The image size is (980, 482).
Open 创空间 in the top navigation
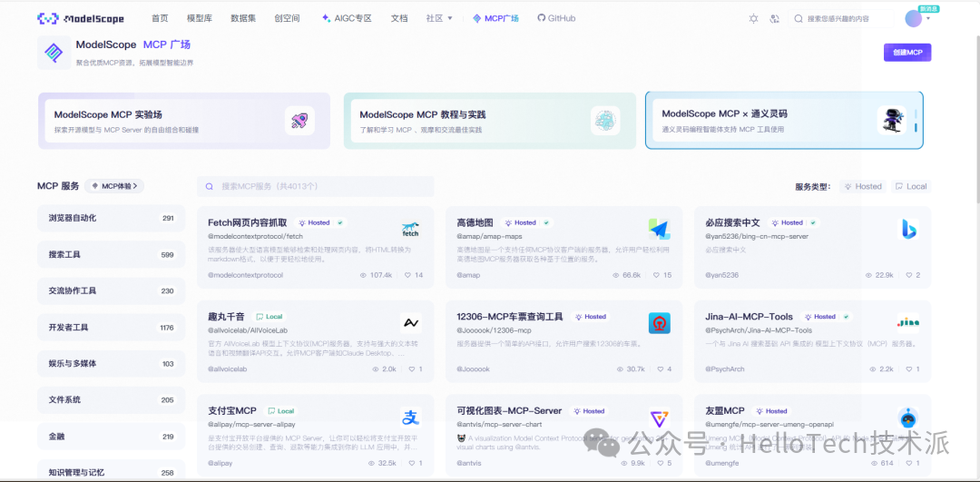pos(287,19)
